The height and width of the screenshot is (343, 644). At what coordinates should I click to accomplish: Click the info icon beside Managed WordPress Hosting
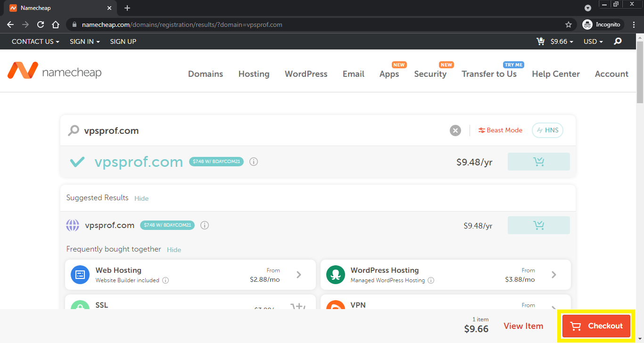tap(431, 280)
